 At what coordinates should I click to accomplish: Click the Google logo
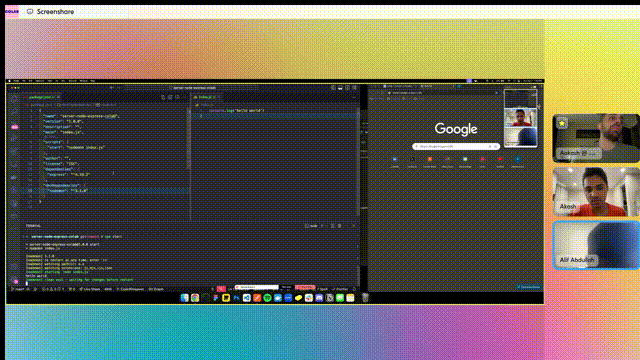(456, 129)
